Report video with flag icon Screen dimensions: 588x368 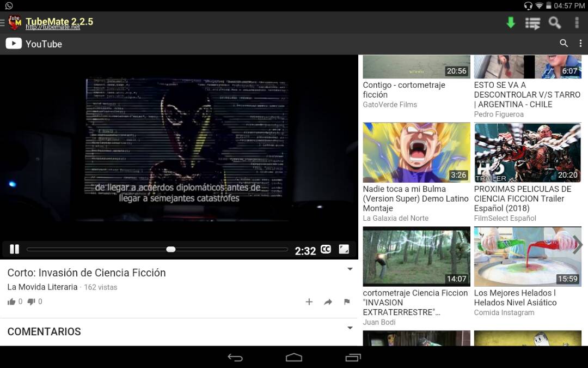pyautogui.click(x=347, y=301)
